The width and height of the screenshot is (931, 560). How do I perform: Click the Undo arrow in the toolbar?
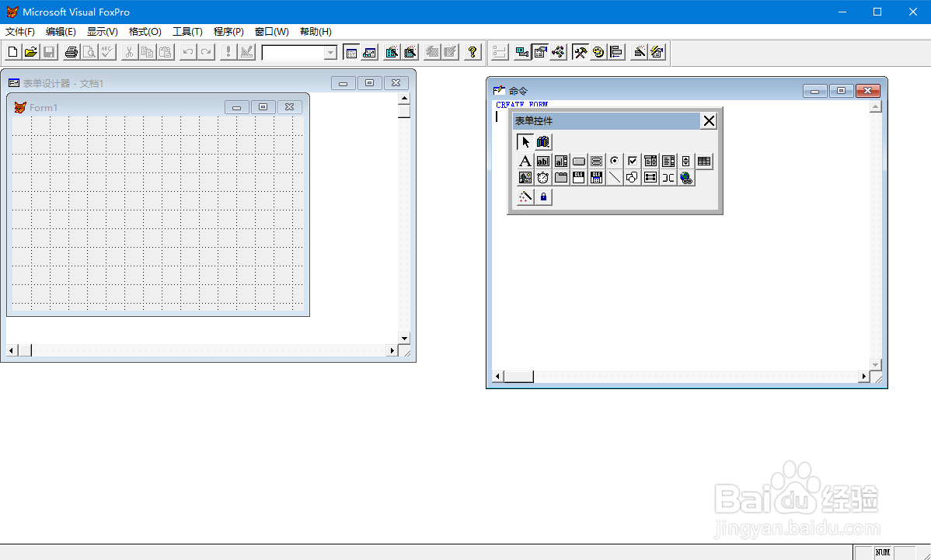[x=187, y=52]
